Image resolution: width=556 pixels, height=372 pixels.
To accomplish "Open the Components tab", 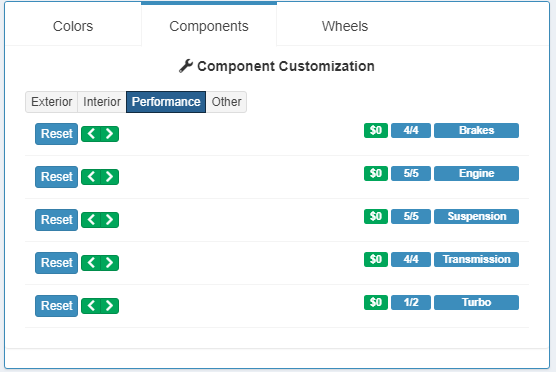I will coord(209,26).
